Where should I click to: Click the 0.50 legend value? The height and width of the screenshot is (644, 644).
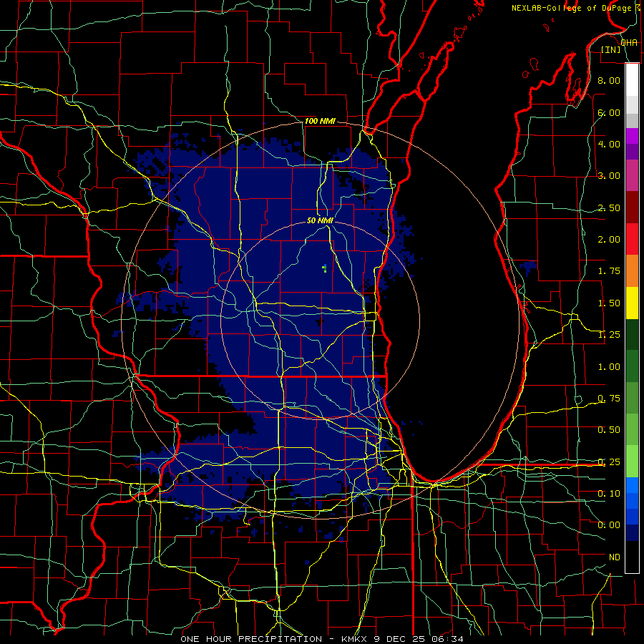tap(609, 430)
